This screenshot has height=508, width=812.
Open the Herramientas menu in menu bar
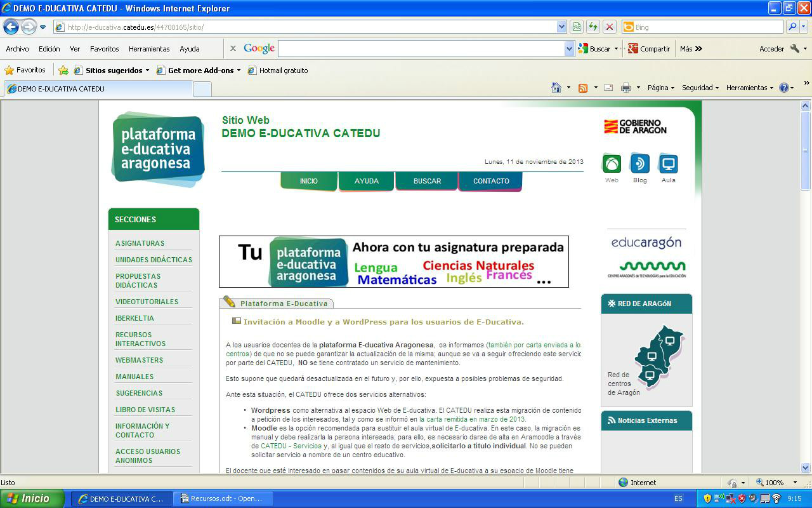pos(149,49)
